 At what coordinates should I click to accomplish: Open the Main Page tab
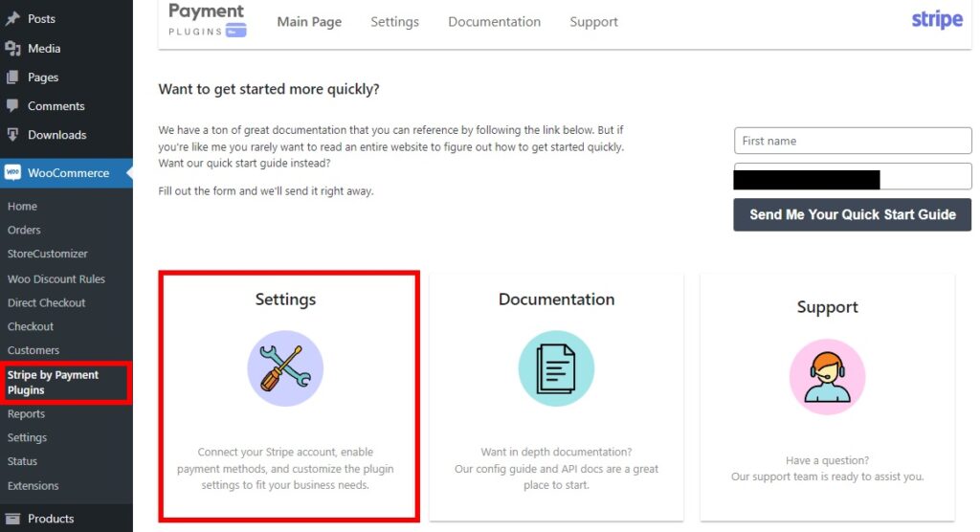coord(309,22)
